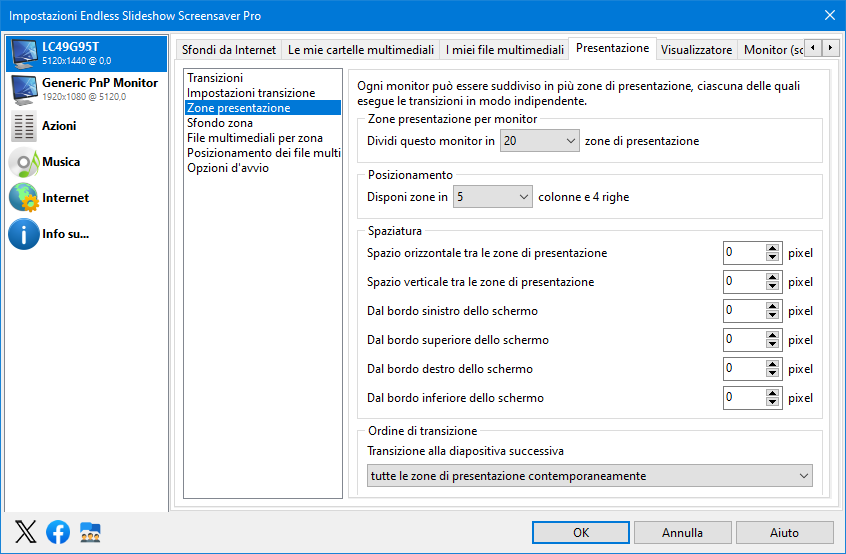Switch to the partially visible Monitor tab
The width and height of the screenshot is (846, 554).
[x=773, y=50]
